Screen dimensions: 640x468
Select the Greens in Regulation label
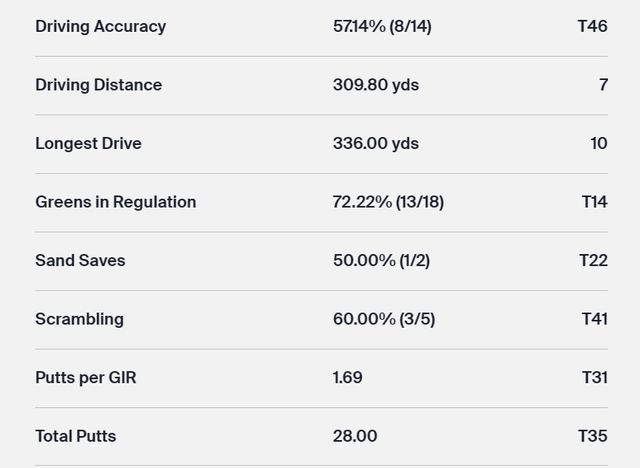[x=115, y=202]
